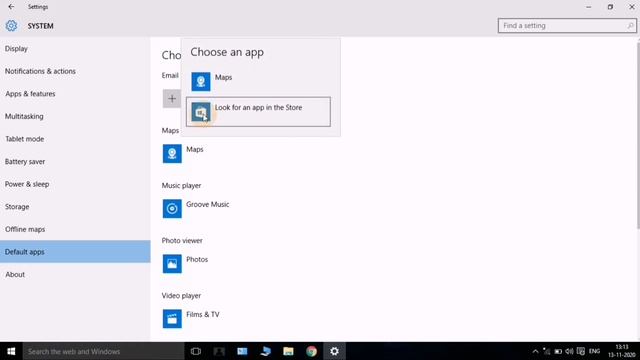Click the Maps icon in Choose an app popup
Screen dimensions: 640x360
pos(201,81)
